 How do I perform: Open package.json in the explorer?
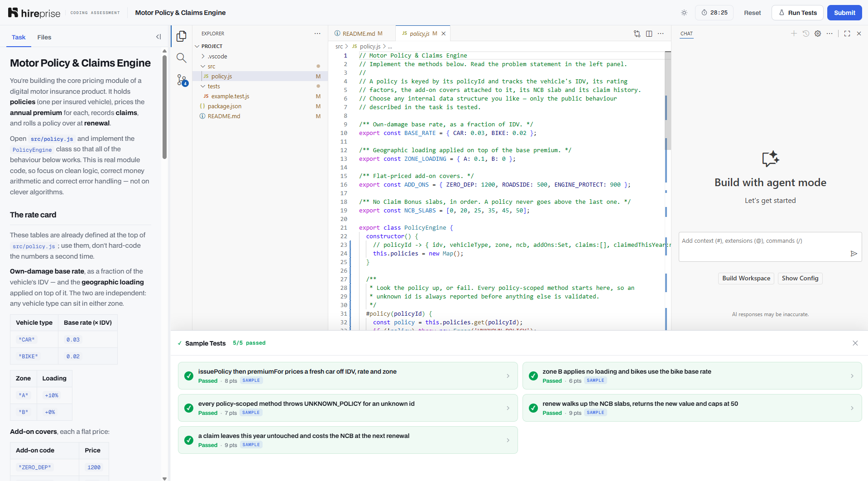(x=225, y=106)
